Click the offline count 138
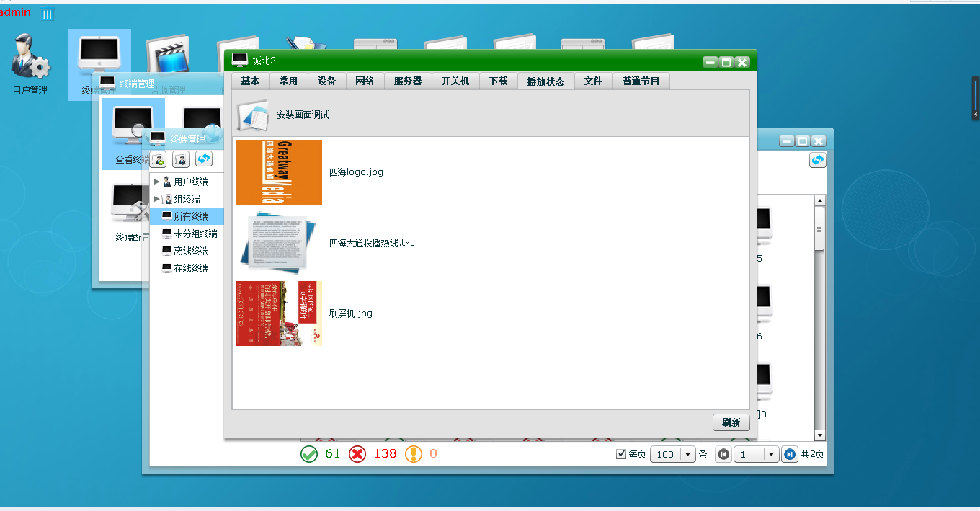 (385, 453)
